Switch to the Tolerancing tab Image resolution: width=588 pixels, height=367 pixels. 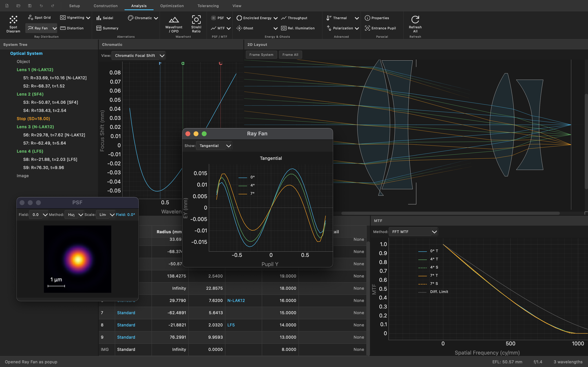pos(208,6)
